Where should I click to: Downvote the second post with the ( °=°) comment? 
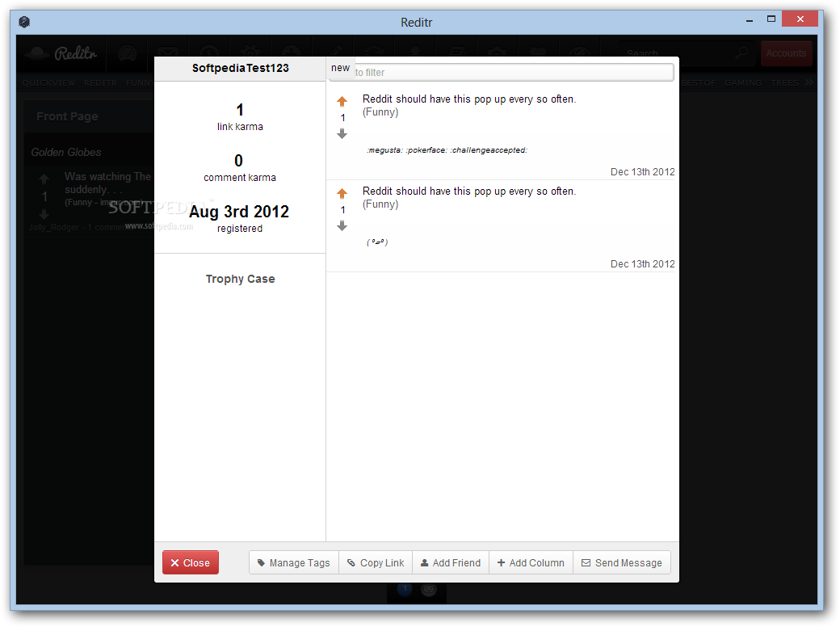(342, 225)
